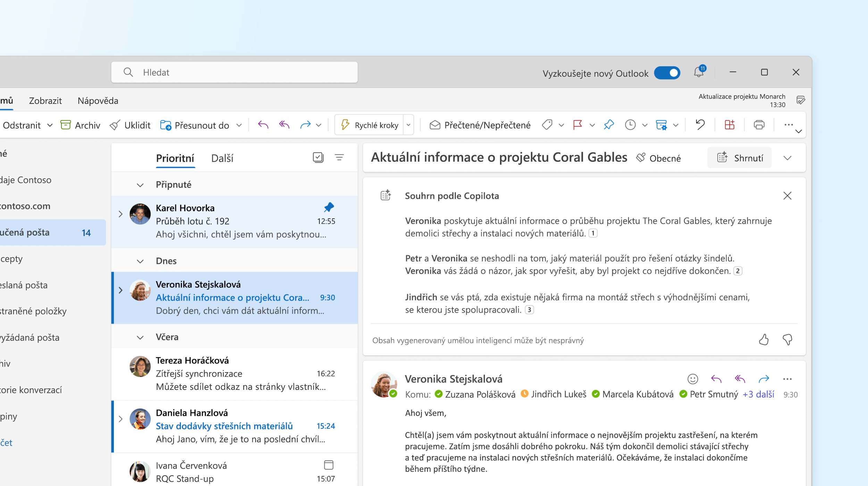Show +3 další recipients
Image resolution: width=868 pixels, height=486 pixels.
[758, 394]
